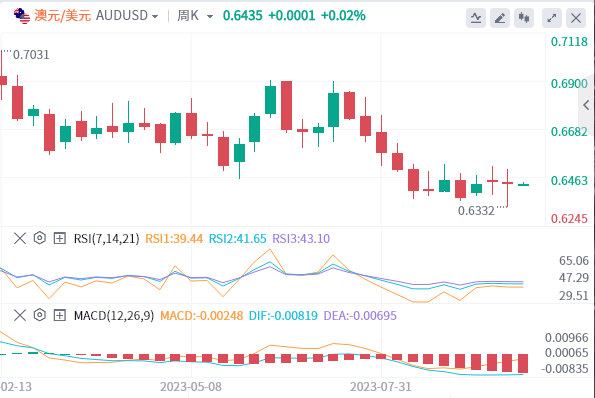Switch the candlestick chart type icon
Viewport: 595px width, 398px height.
(524, 18)
